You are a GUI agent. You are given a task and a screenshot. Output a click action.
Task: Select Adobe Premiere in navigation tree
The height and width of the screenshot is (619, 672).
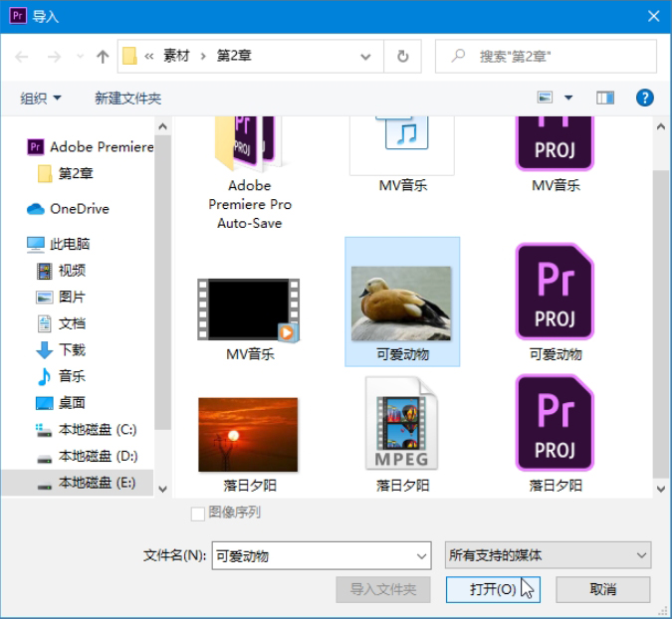(90, 147)
